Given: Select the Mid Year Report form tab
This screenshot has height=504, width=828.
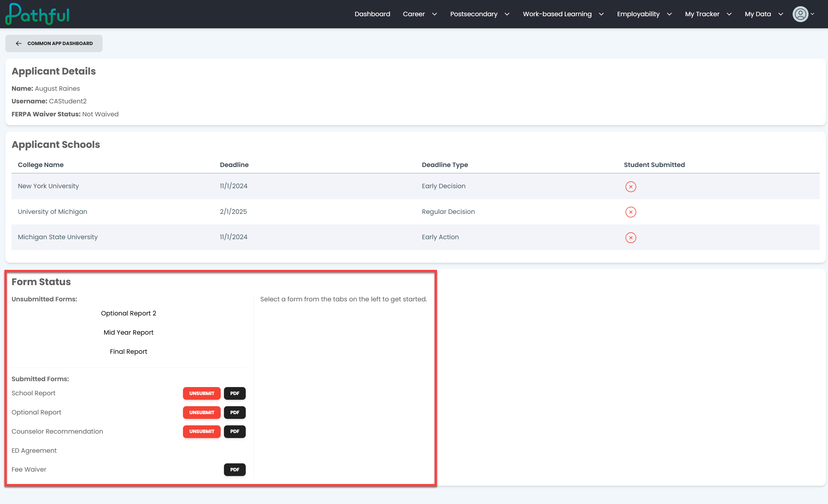Looking at the screenshot, I should pos(128,332).
